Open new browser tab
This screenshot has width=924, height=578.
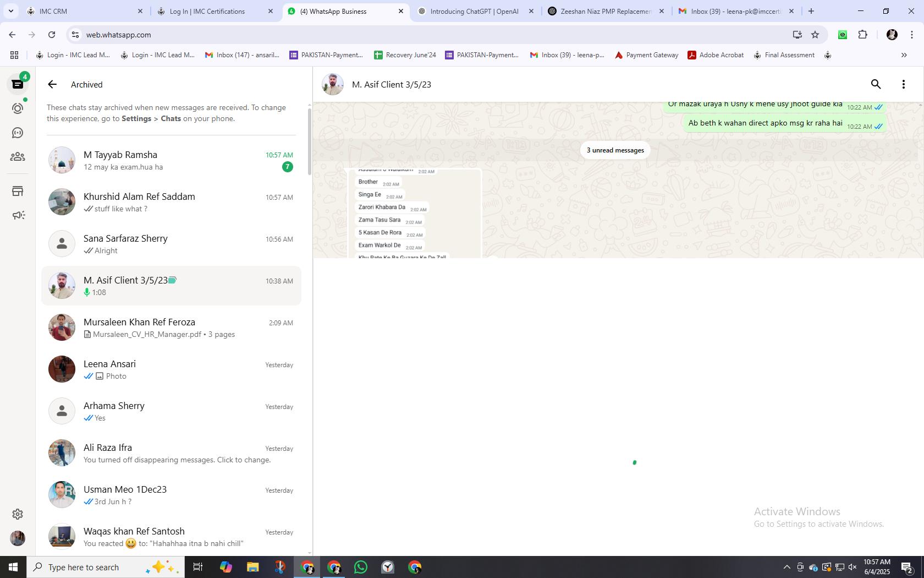pos(811,11)
